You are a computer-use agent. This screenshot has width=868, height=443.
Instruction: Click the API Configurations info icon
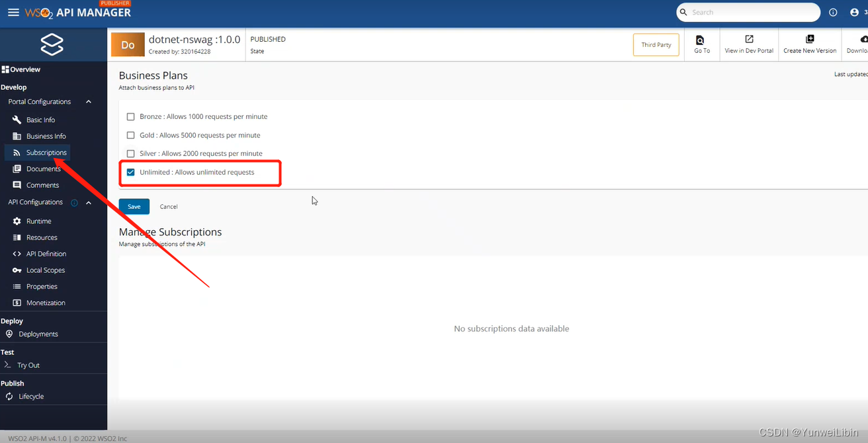[x=74, y=203]
